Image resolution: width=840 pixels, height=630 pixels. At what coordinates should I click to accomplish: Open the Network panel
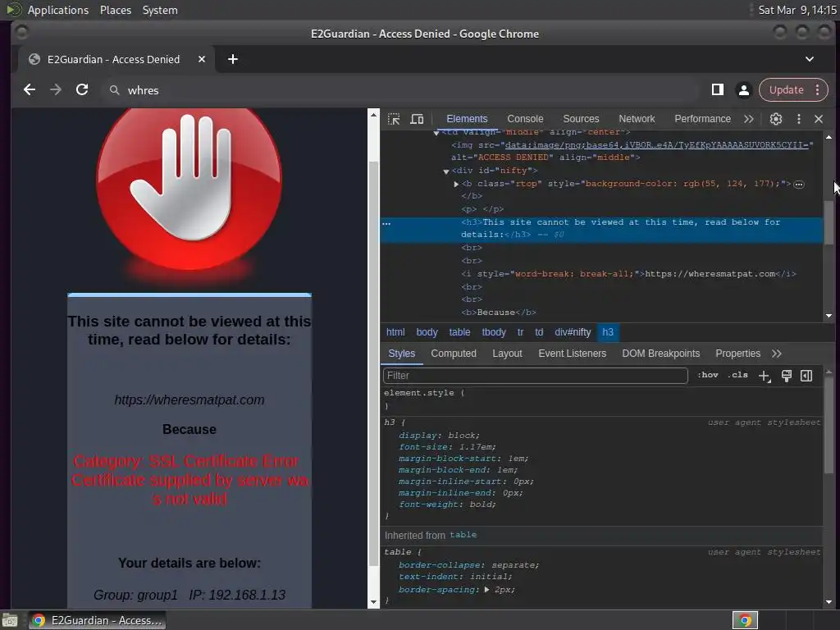(637, 119)
